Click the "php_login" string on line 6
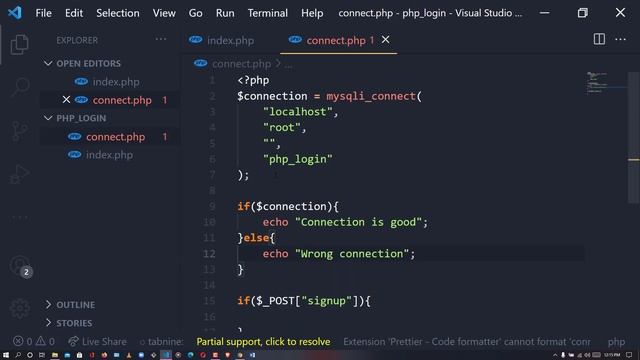 click(x=298, y=159)
